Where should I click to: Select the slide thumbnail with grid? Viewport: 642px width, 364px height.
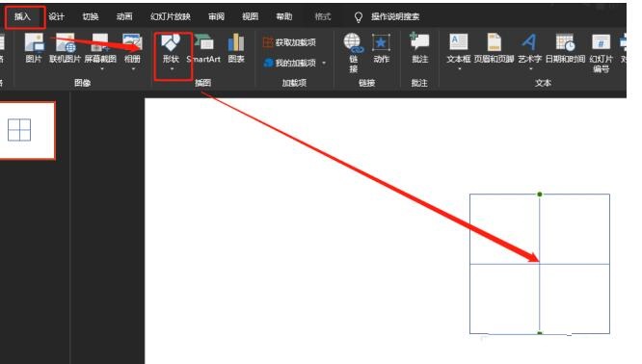27,130
